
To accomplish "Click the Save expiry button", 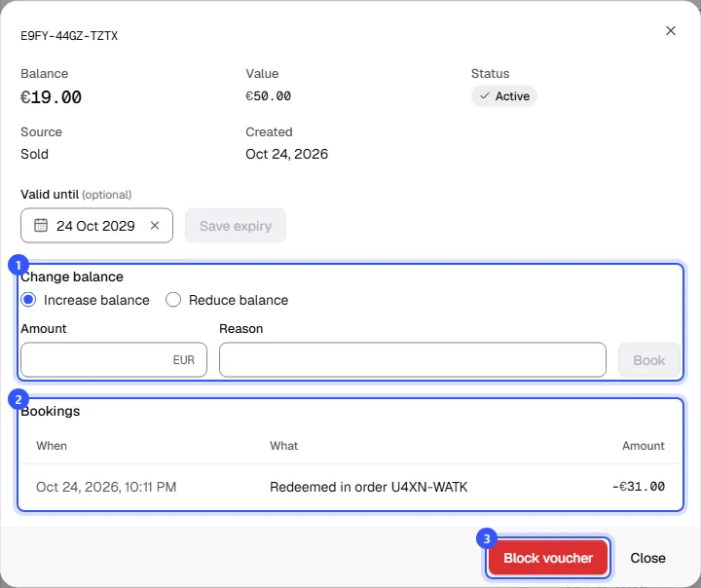I will [236, 226].
